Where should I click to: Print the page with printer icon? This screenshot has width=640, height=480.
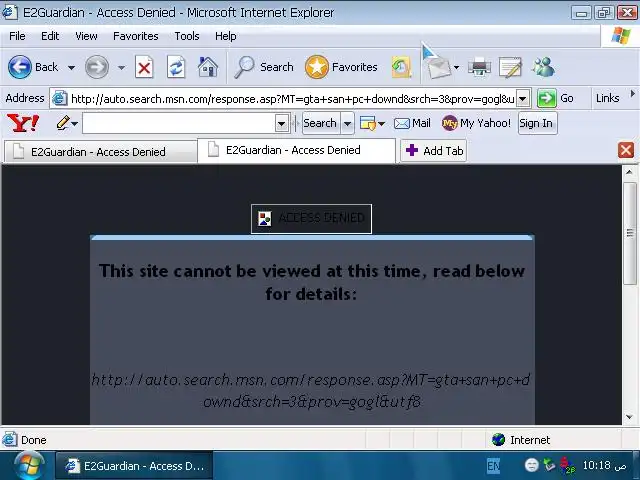[x=479, y=67]
